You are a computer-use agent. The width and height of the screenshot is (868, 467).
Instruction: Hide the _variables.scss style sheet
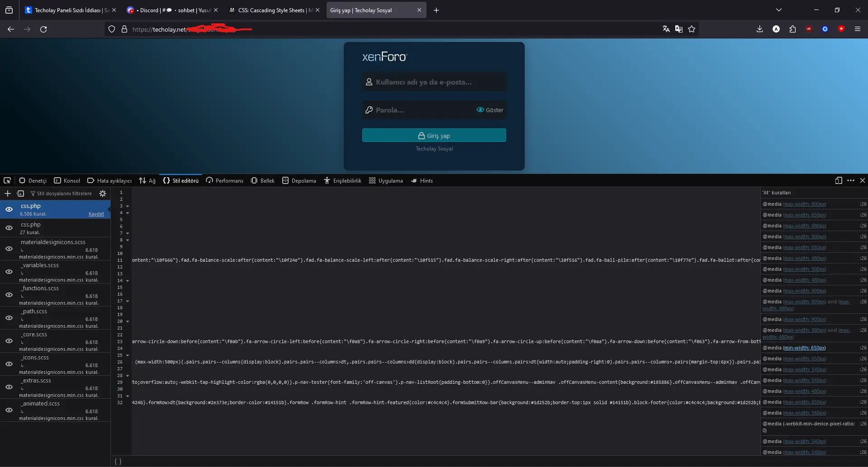pyautogui.click(x=9, y=272)
